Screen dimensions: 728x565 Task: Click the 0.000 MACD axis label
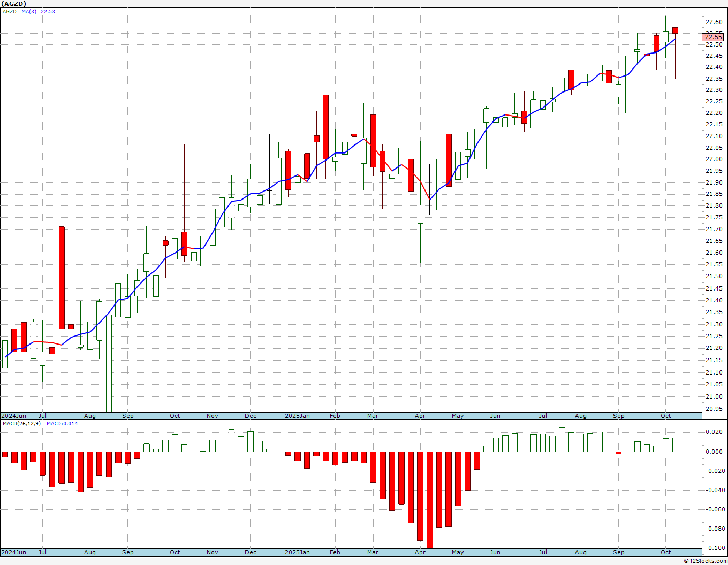tap(714, 452)
